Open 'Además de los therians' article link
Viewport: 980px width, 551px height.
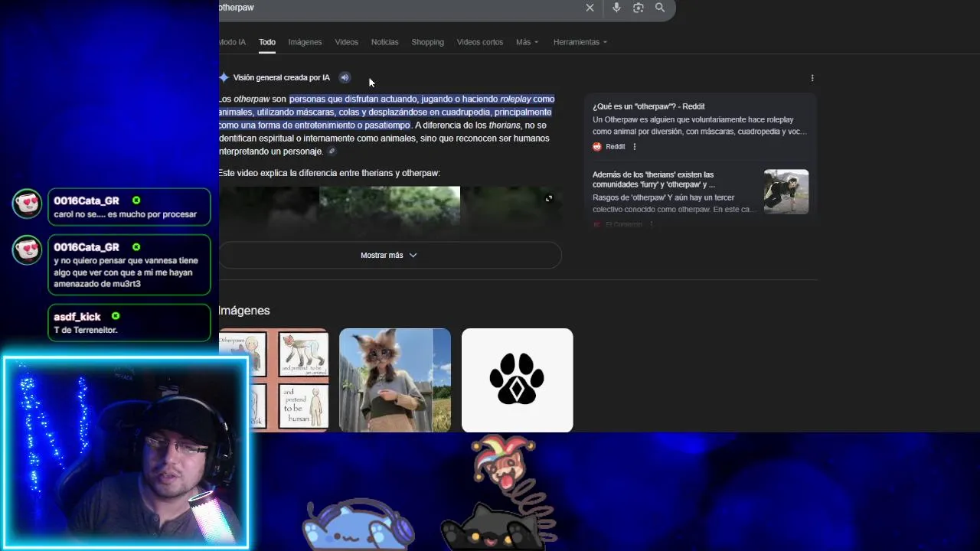point(653,179)
